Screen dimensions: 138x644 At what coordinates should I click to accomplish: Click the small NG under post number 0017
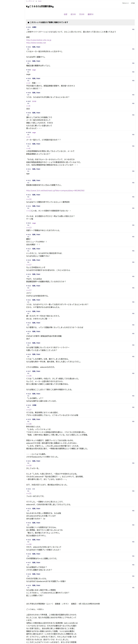click(x=28, y=251)
